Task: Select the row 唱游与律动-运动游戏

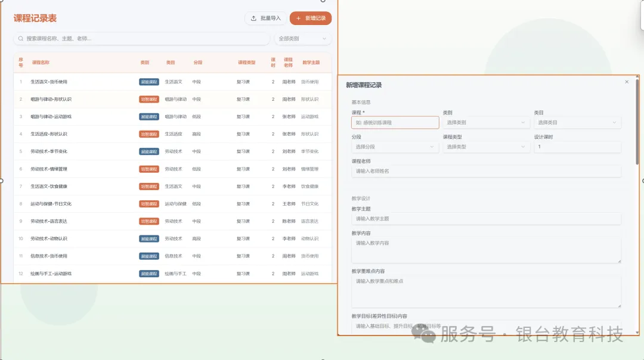Action: (x=172, y=117)
